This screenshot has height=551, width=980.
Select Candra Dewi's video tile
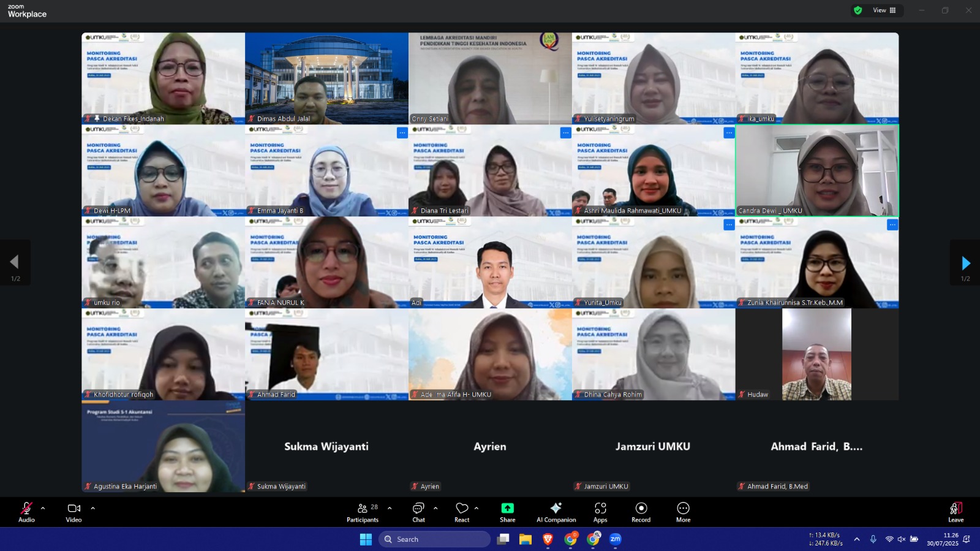(817, 170)
